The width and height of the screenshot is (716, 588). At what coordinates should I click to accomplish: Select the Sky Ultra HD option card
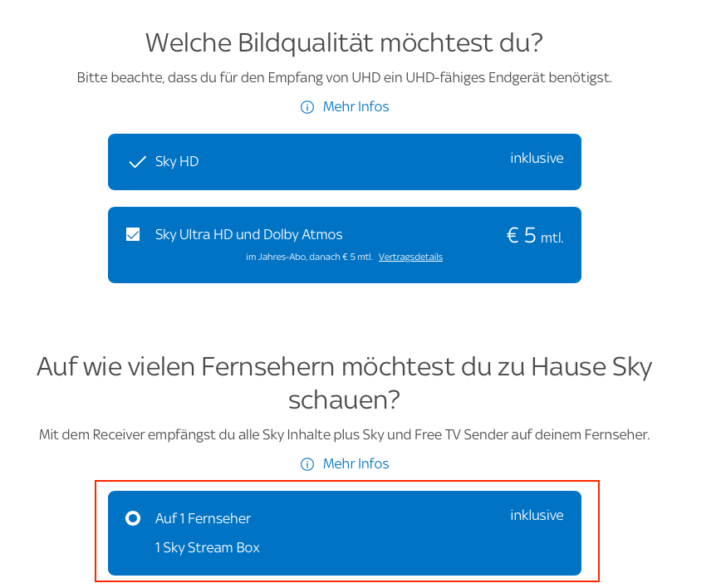pos(344,243)
